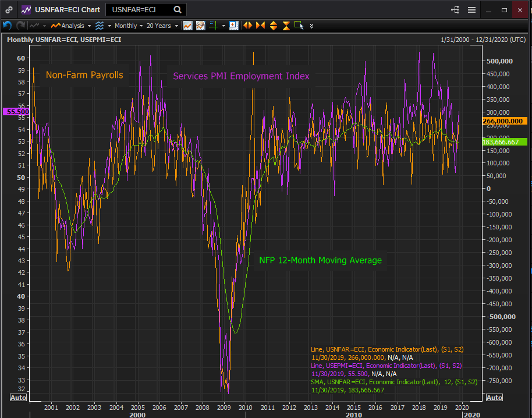Open the Monthly interval dropdown
The width and height of the screenshot is (532, 418).
(x=128, y=26)
